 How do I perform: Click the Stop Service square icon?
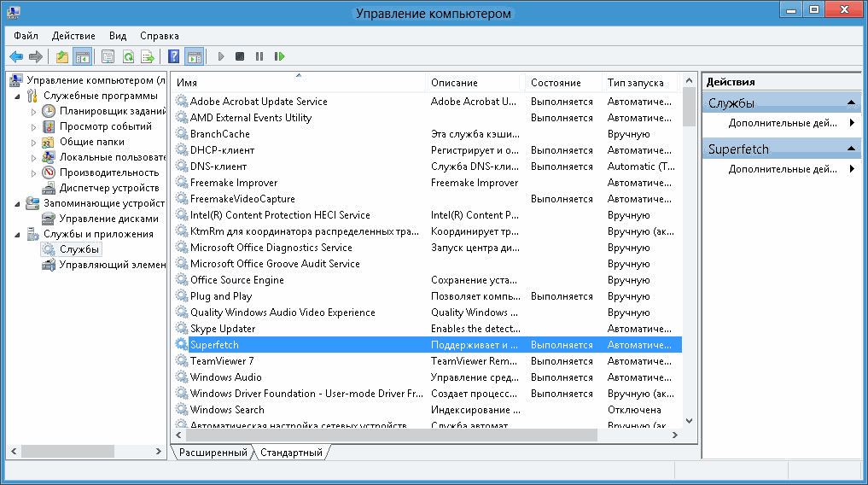(x=240, y=56)
